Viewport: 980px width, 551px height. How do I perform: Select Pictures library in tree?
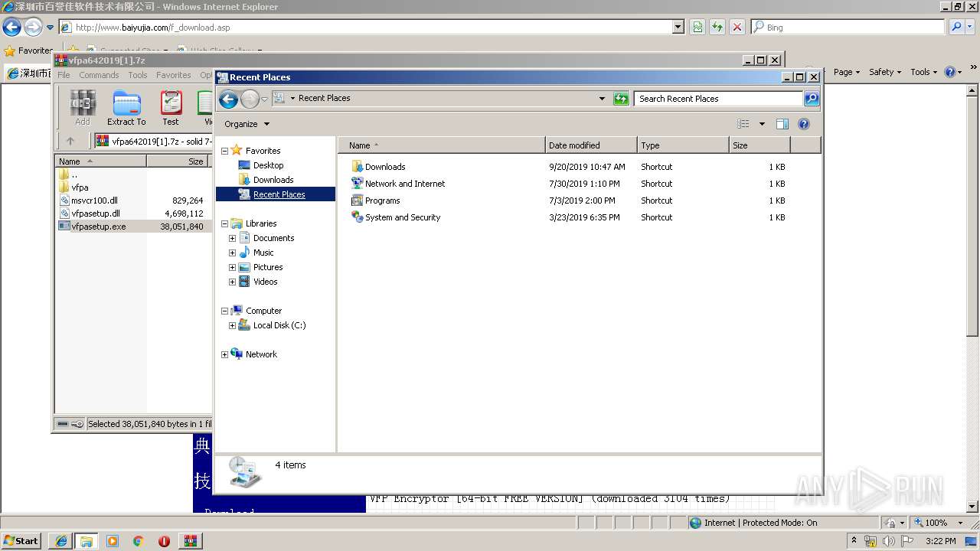tap(268, 267)
